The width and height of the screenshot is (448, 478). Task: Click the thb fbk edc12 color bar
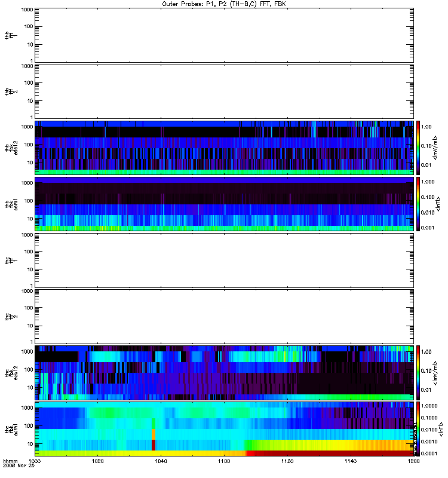coord(418,148)
